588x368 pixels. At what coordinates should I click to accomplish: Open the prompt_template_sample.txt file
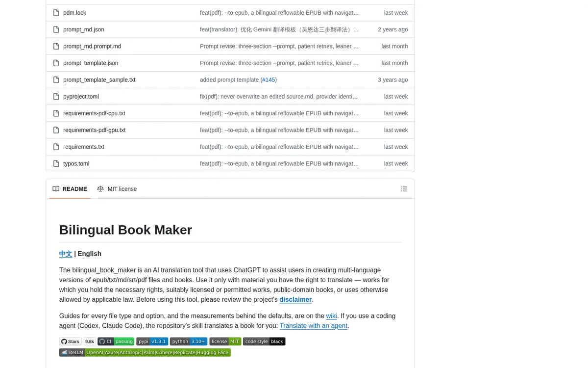click(99, 79)
